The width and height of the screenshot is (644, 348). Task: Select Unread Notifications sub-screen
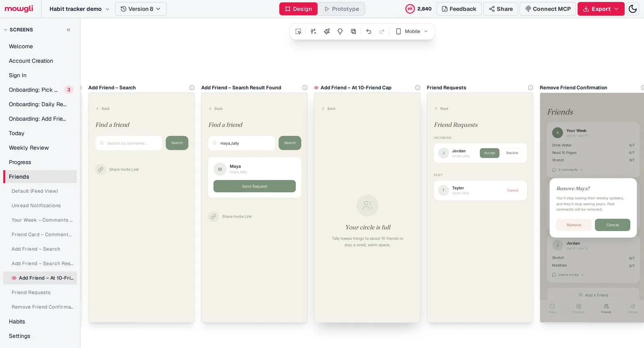(x=40, y=206)
